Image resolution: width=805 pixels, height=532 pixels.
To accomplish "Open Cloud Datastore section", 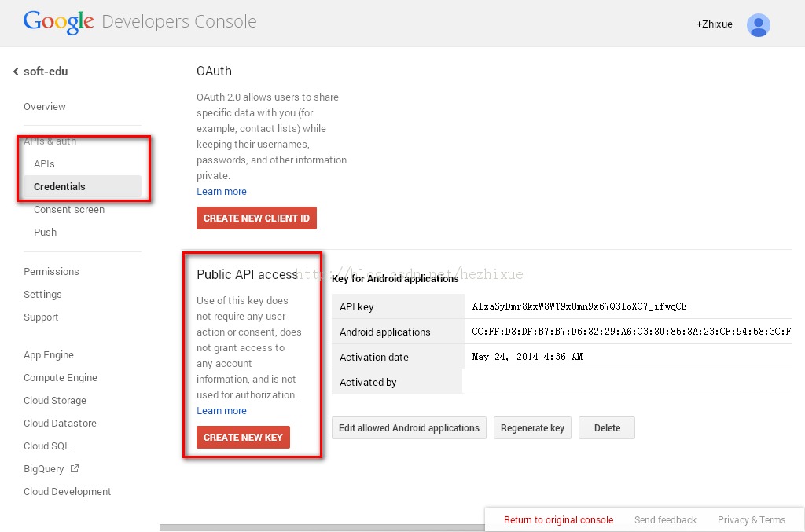I will (x=60, y=424).
